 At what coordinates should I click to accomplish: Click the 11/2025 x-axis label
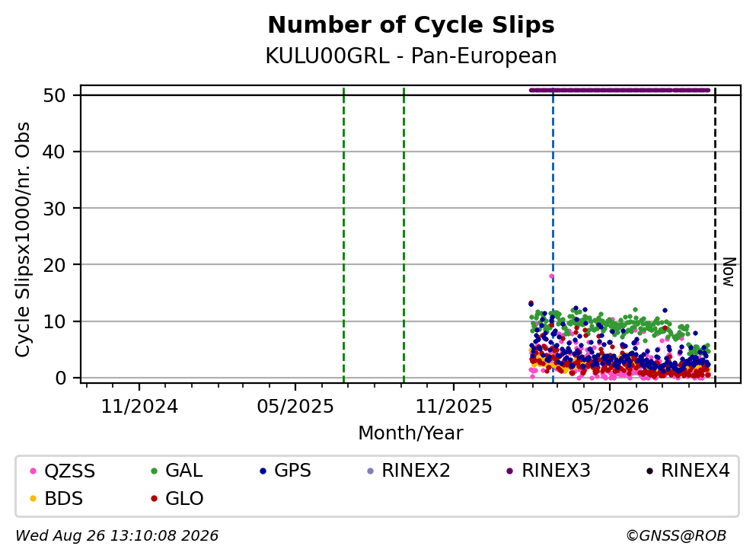click(454, 407)
